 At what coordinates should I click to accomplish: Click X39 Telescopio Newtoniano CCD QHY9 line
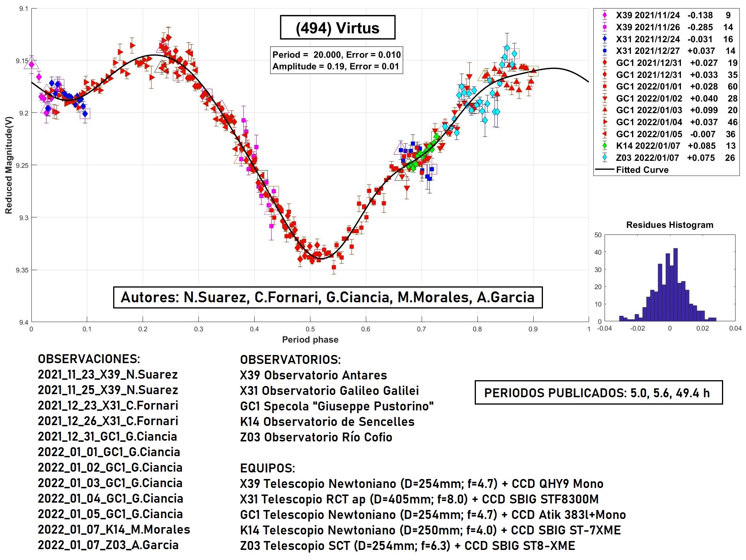(x=422, y=484)
